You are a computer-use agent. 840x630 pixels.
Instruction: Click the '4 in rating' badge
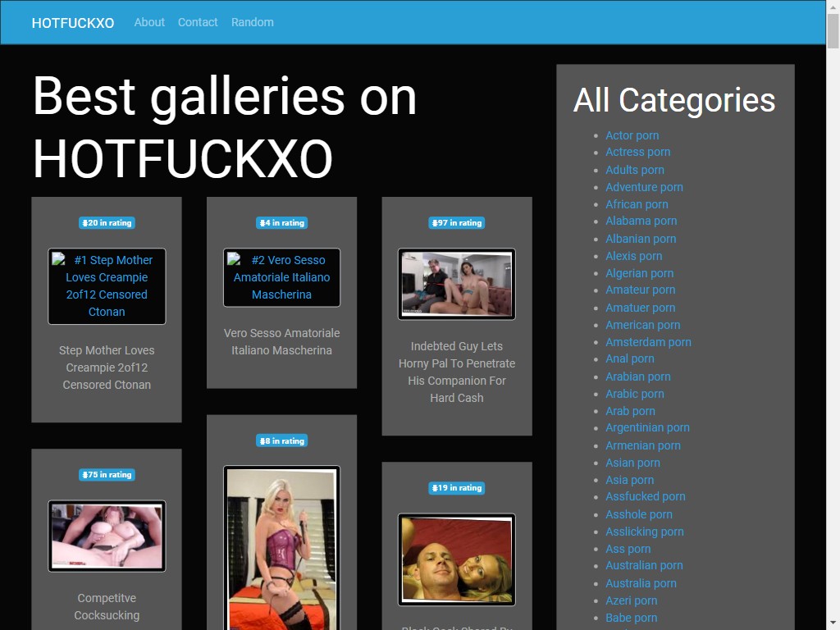coord(281,223)
